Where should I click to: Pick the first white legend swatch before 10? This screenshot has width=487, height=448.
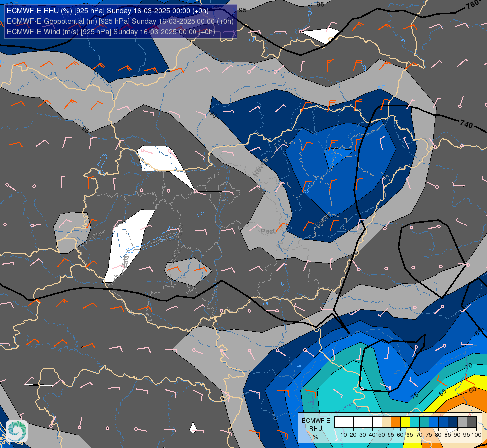tap(339, 422)
